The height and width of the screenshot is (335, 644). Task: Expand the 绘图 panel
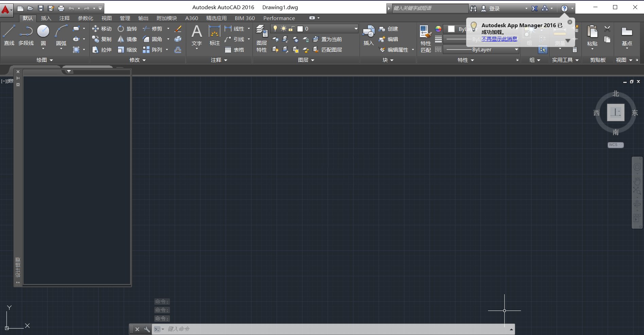(45, 60)
